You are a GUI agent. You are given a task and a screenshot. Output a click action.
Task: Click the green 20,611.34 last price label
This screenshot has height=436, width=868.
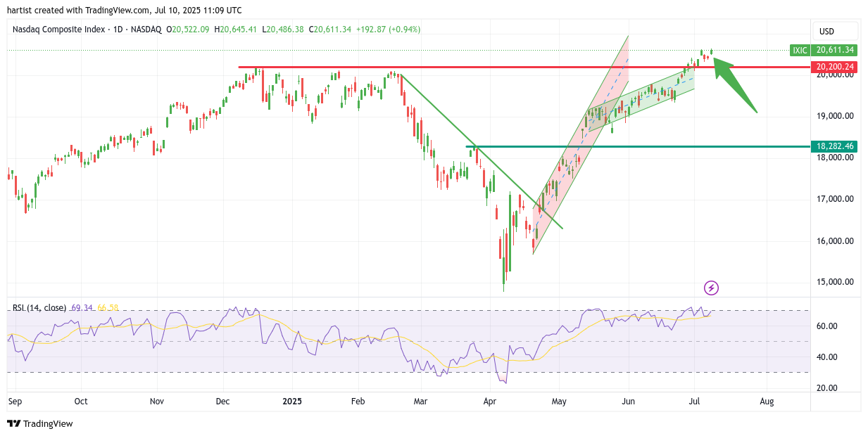click(835, 50)
